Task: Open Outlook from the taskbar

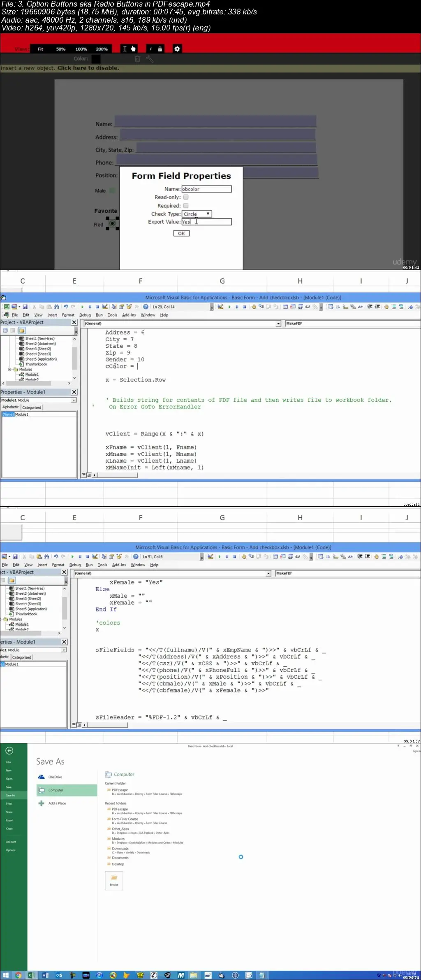Action: pyautogui.click(x=59, y=975)
